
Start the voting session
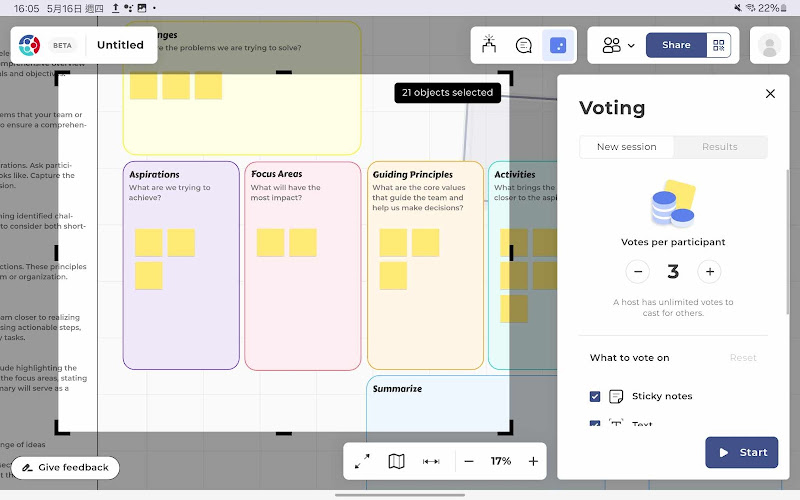(742, 453)
